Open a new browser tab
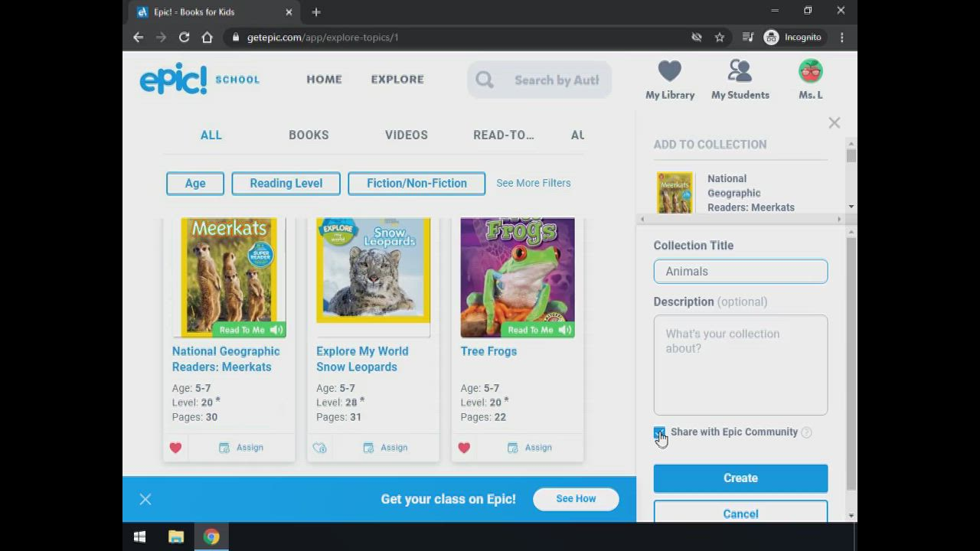This screenshot has height=551, width=980. [316, 11]
